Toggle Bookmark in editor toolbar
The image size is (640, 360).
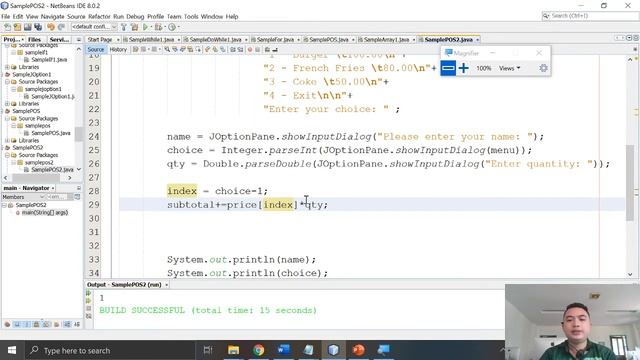(222, 49)
